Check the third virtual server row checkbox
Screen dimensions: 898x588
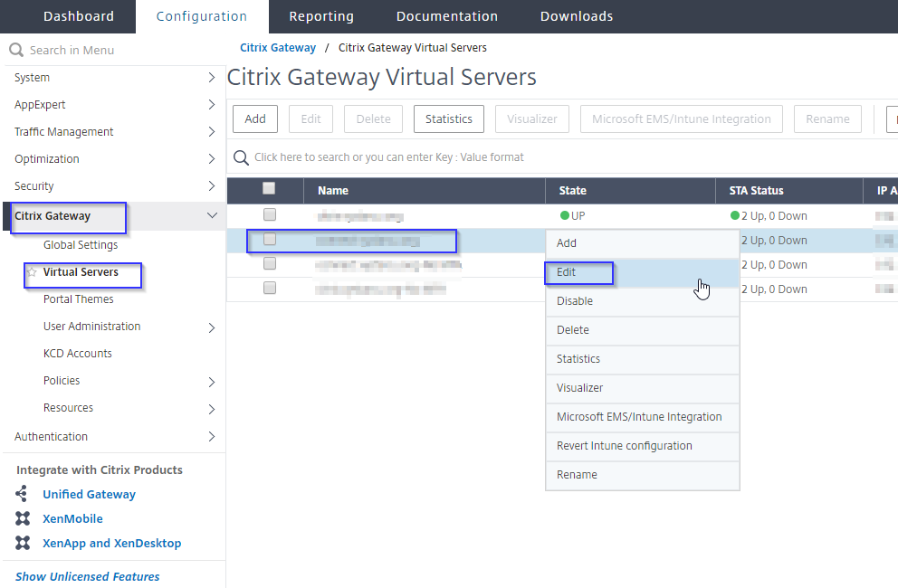click(270, 263)
